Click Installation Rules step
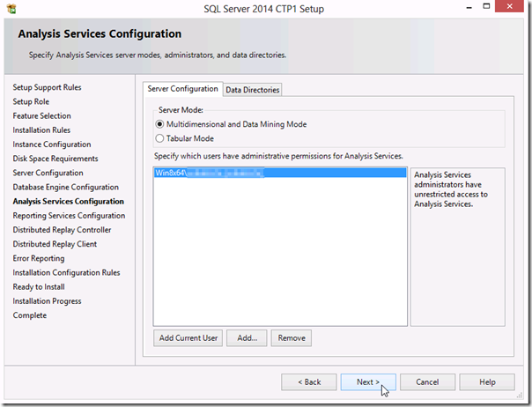Image resolution: width=532 pixels, height=407 pixels. click(x=41, y=130)
